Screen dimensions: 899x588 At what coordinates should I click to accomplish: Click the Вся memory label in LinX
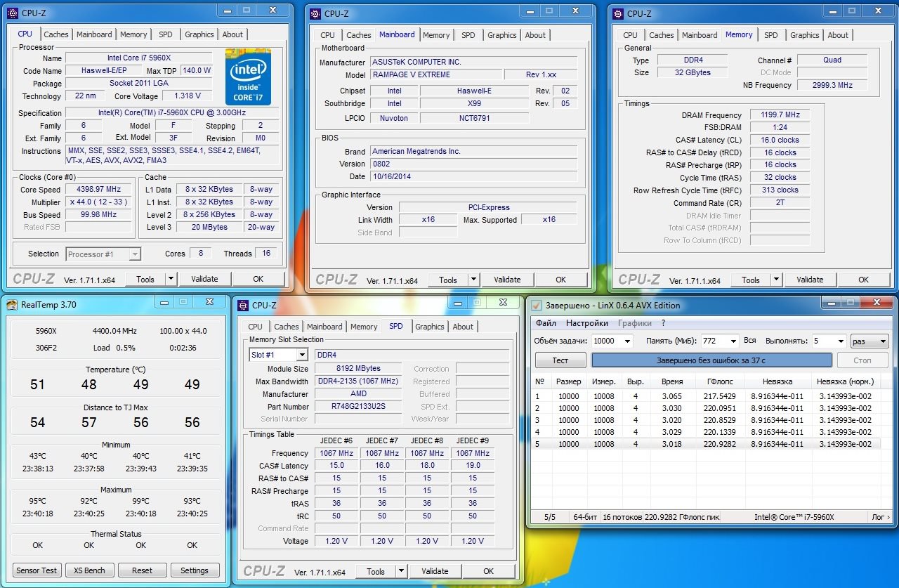(749, 341)
